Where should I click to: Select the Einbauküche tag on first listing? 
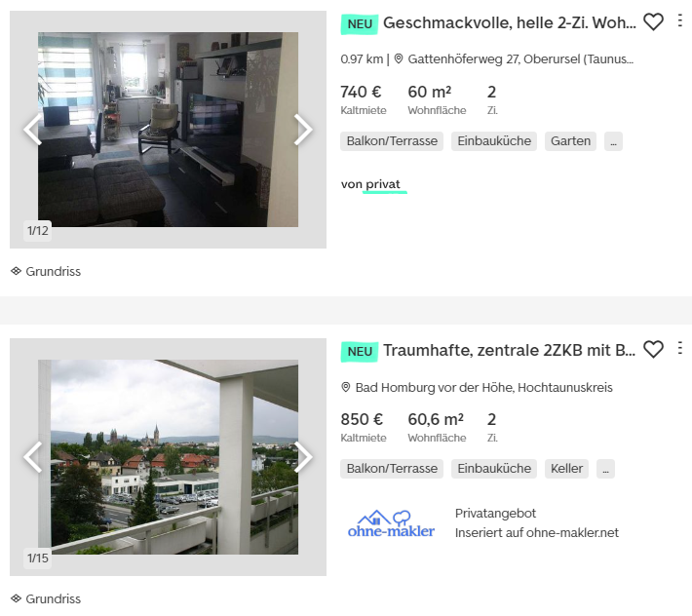click(494, 141)
